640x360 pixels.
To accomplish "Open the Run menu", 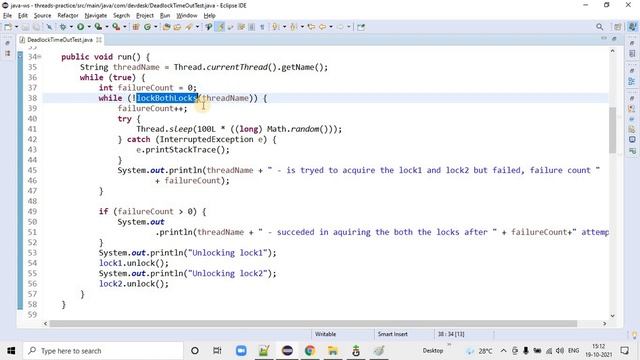I will coord(165,16).
